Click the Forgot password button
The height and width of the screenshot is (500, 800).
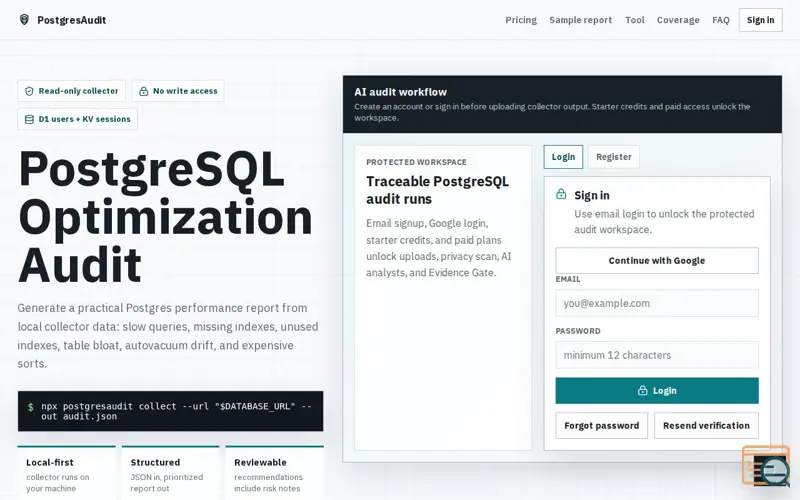click(x=602, y=426)
